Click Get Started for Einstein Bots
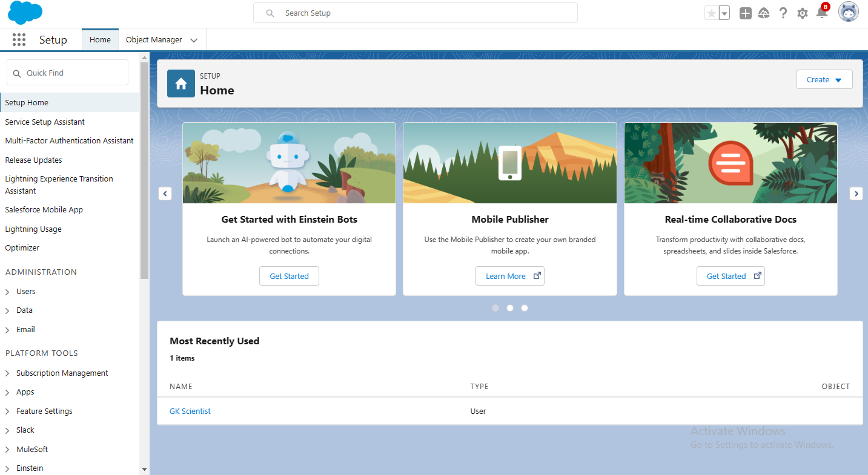Viewport: 868px width, 475px height. 289,276
